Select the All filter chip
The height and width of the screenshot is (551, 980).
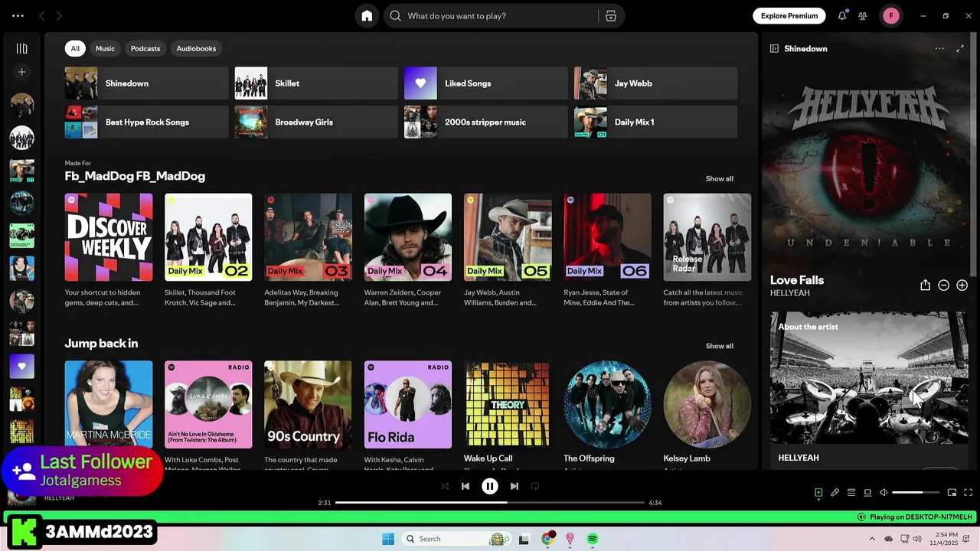(x=75, y=48)
